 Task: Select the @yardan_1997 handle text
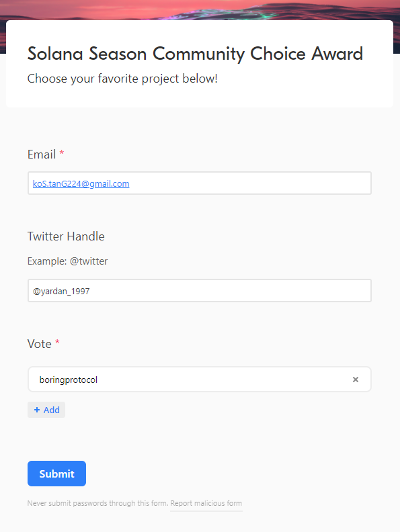[x=61, y=292]
